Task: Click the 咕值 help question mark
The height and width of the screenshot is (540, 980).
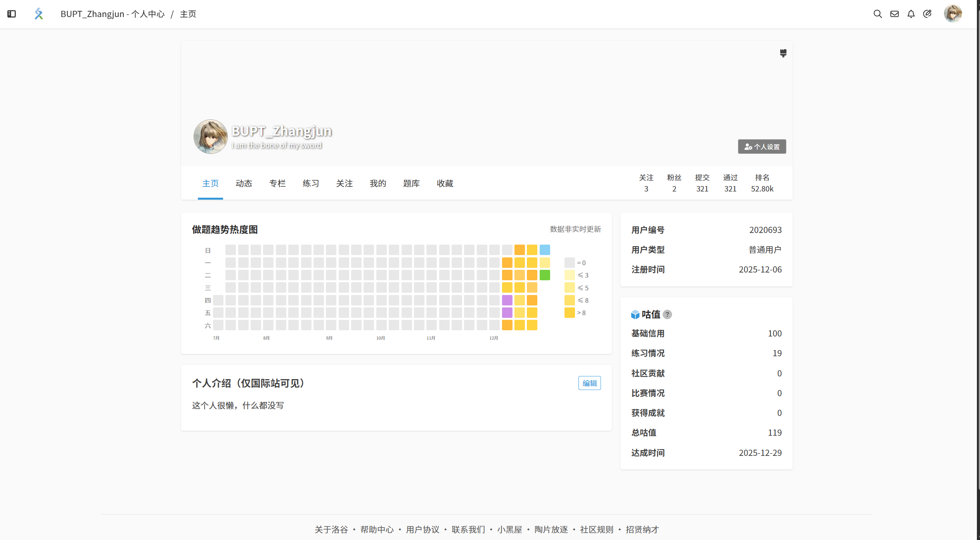Action: 667,314
